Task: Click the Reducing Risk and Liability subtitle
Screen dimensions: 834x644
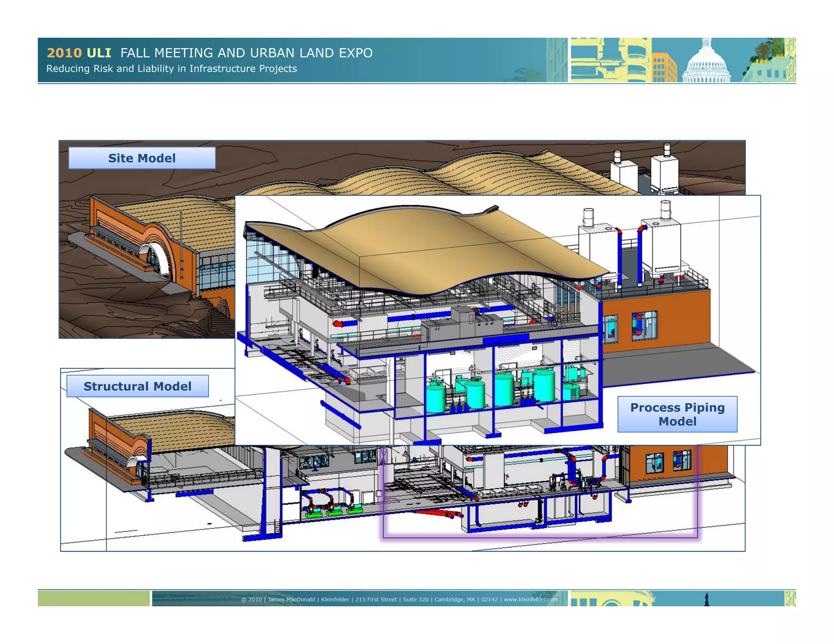Action: pos(171,68)
